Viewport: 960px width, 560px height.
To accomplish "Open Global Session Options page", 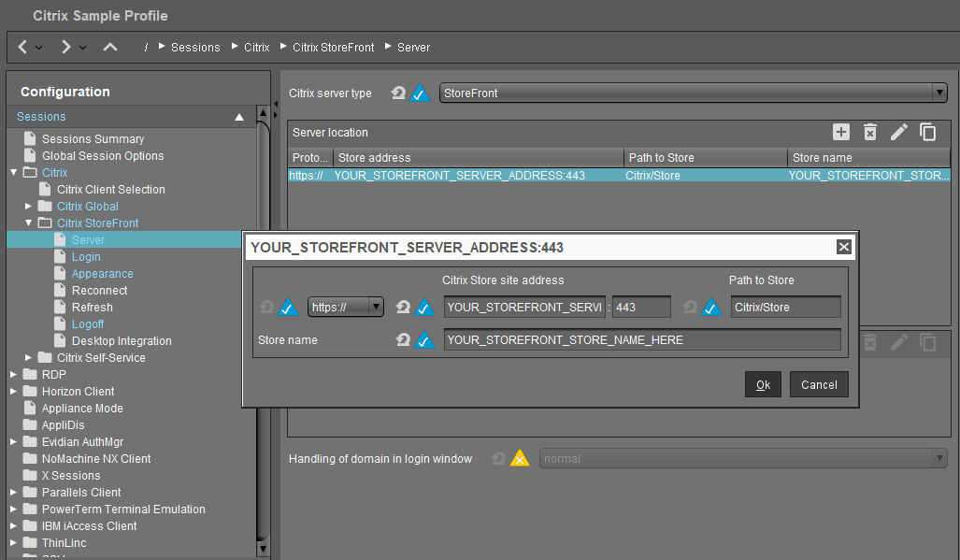I will point(103,155).
